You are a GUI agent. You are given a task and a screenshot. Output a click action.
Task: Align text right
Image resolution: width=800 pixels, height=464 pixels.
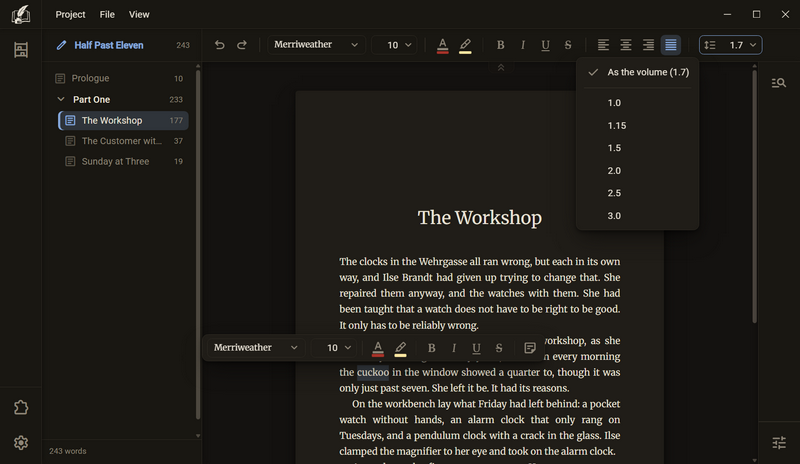pos(648,45)
